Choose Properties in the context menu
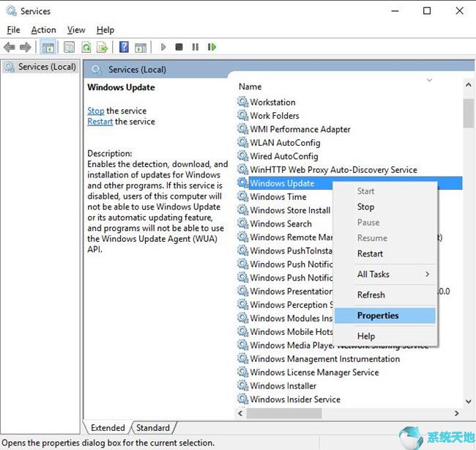Screen dimensions: 476x450 pyautogui.click(x=378, y=316)
